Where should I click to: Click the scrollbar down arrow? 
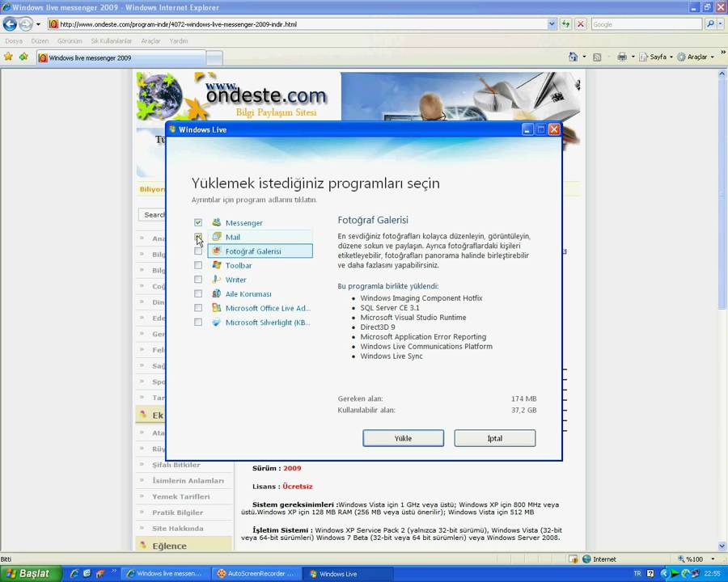tap(722, 546)
